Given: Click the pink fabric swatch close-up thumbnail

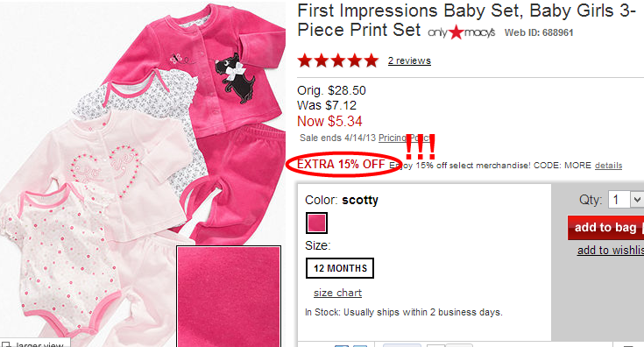Looking at the screenshot, I should coord(229,296).
